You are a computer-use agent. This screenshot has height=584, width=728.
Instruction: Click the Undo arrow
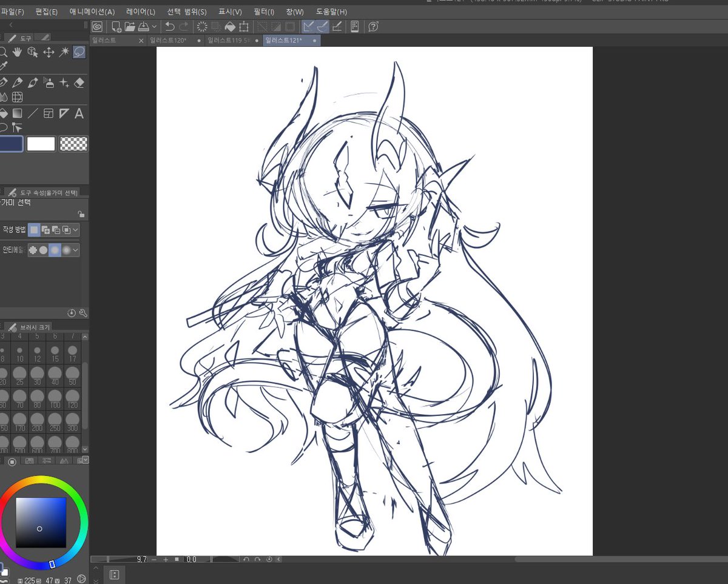(170, 27)
